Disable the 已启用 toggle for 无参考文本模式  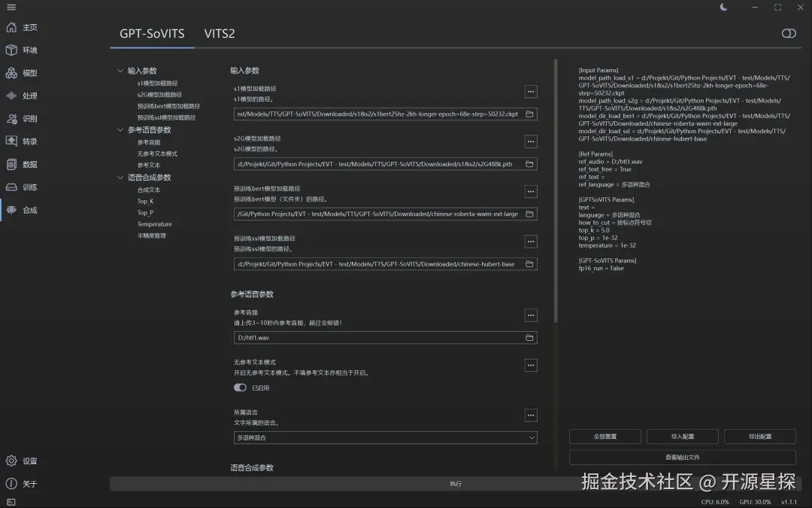(x=240, y=388)
